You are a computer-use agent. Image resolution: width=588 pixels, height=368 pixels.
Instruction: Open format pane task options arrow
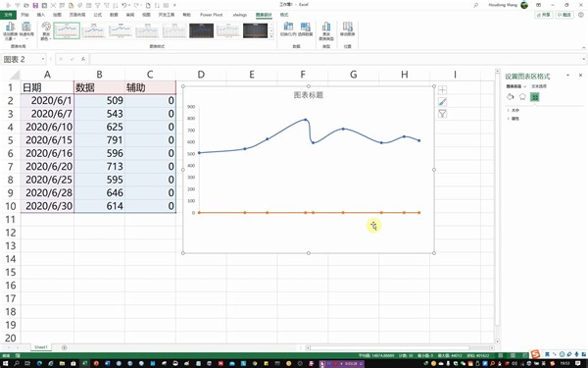click(x=567, y=76)
